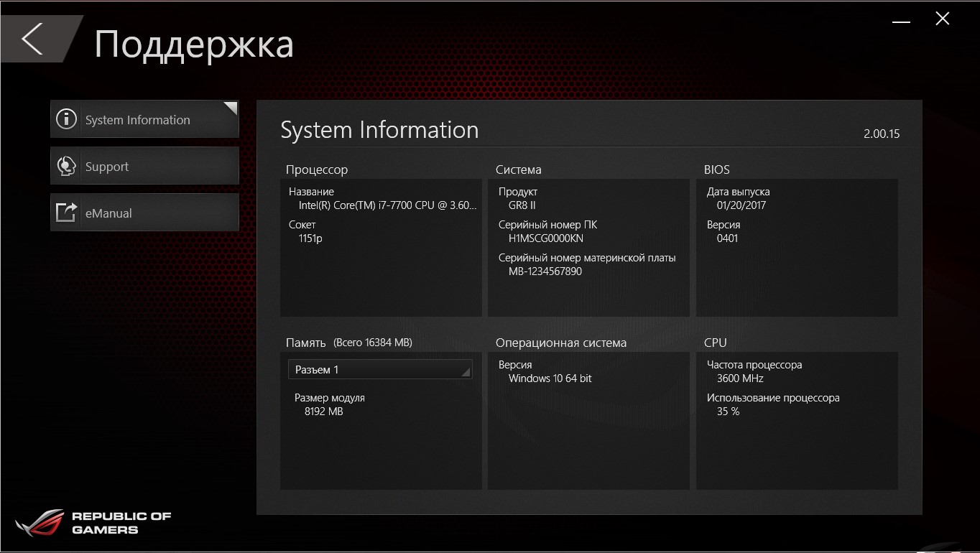
Task: Click the BIOS section heading
Action: pos(717,170)
